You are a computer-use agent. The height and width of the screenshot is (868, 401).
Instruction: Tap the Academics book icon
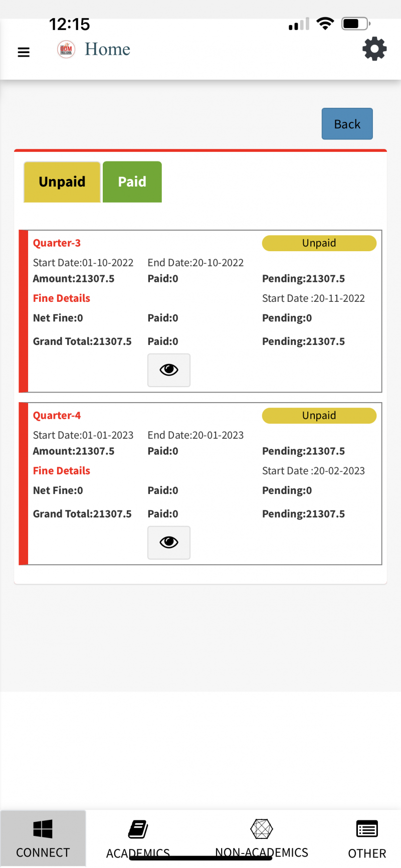[x=138, y=829]
